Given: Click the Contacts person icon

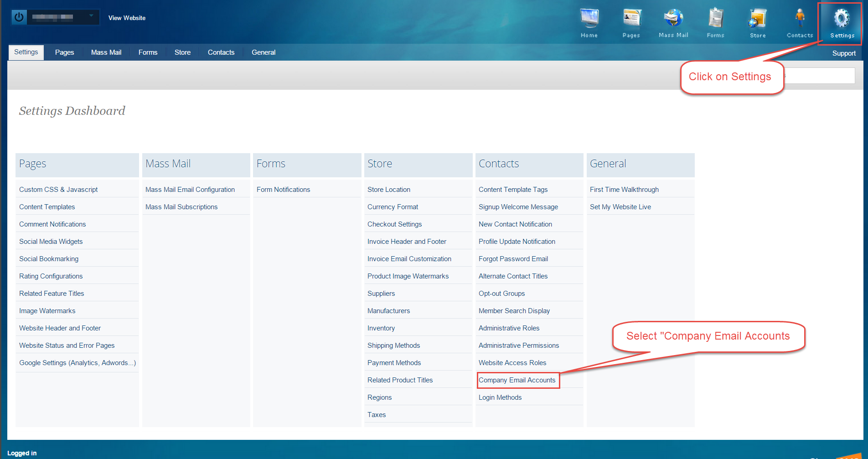Looking at the screenshot, I should [x=800, y=18].
